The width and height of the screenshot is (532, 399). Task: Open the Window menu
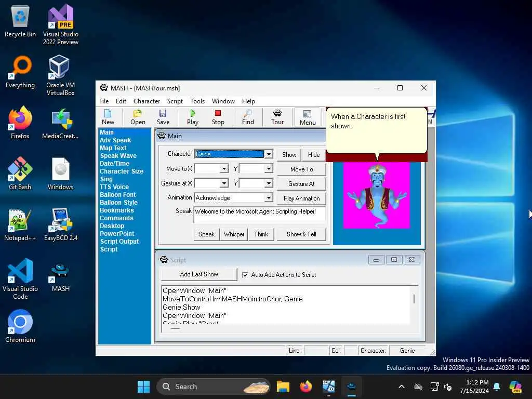[223, 101]
